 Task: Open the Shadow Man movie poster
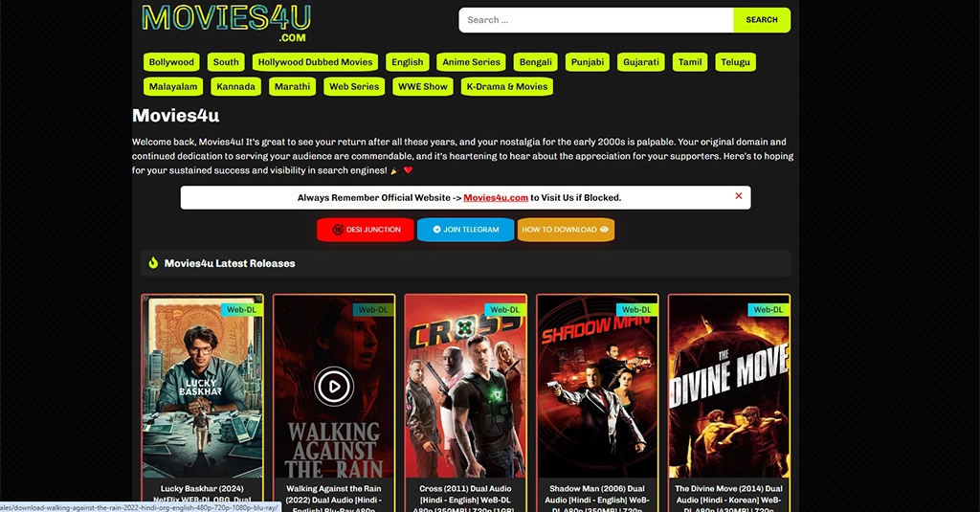[x=597, y=387]
